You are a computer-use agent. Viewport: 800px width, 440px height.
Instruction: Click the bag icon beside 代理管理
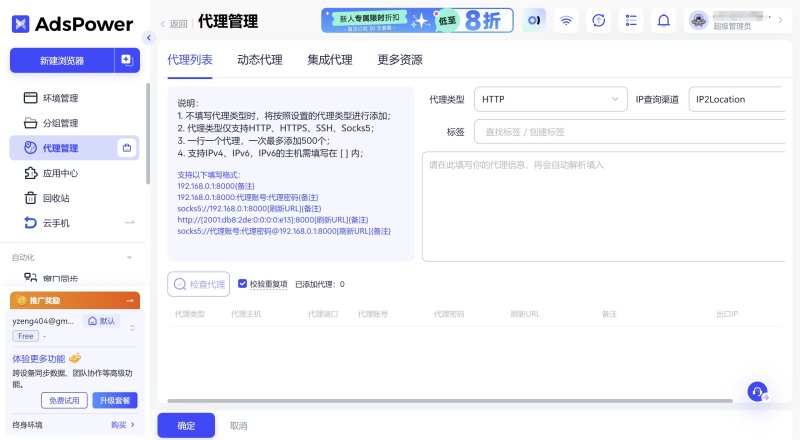tap(127, 148)
